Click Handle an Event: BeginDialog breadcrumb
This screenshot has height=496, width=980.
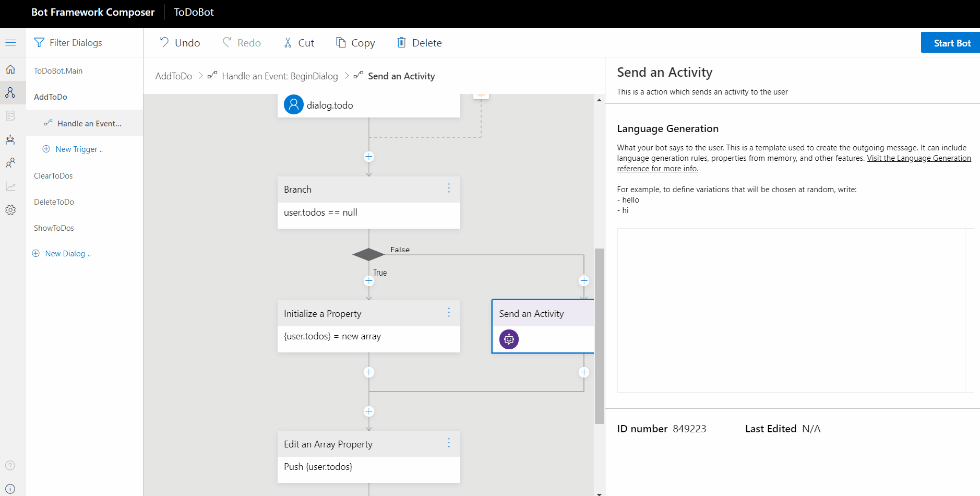point(280,76)
